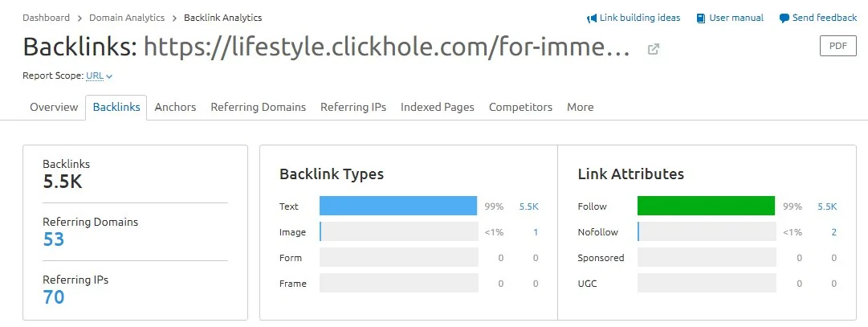Switch to the Competitors tab
This screenshot has height=327, width=868.
(x=520, y=107)
